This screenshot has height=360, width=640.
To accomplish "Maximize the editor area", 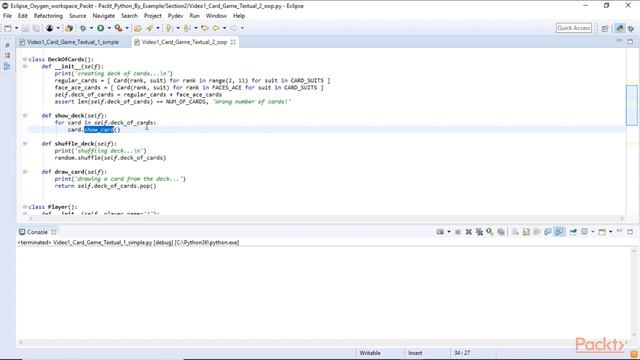I will pyautogui.click(x=630, y=42).
